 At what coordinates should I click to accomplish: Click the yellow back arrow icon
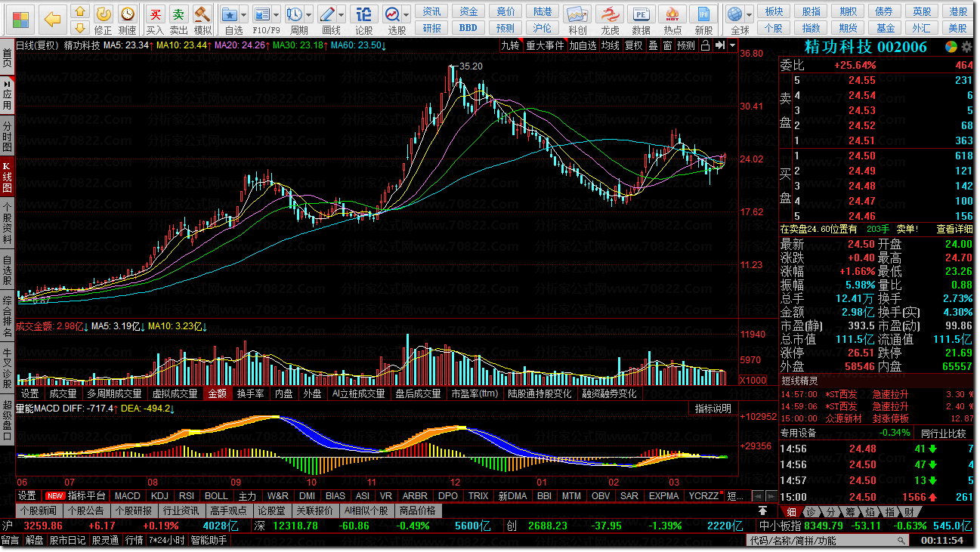coord(51,20)
